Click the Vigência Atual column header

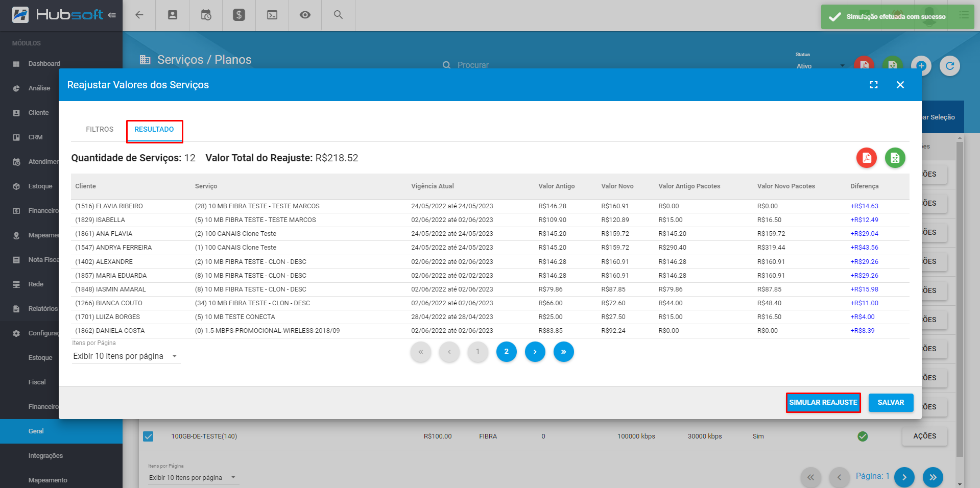[x=433, y=186]
